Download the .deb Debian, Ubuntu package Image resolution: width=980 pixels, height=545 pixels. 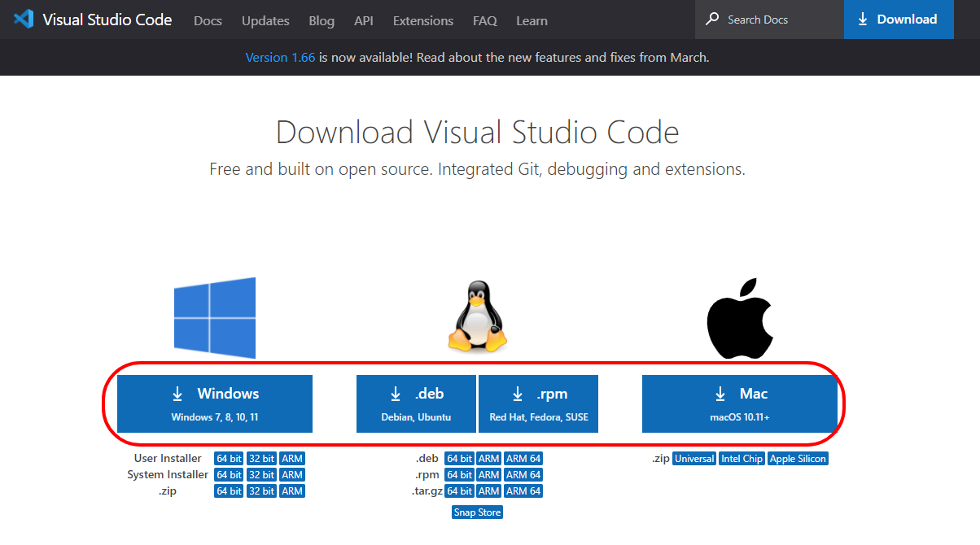pos(416,403)
